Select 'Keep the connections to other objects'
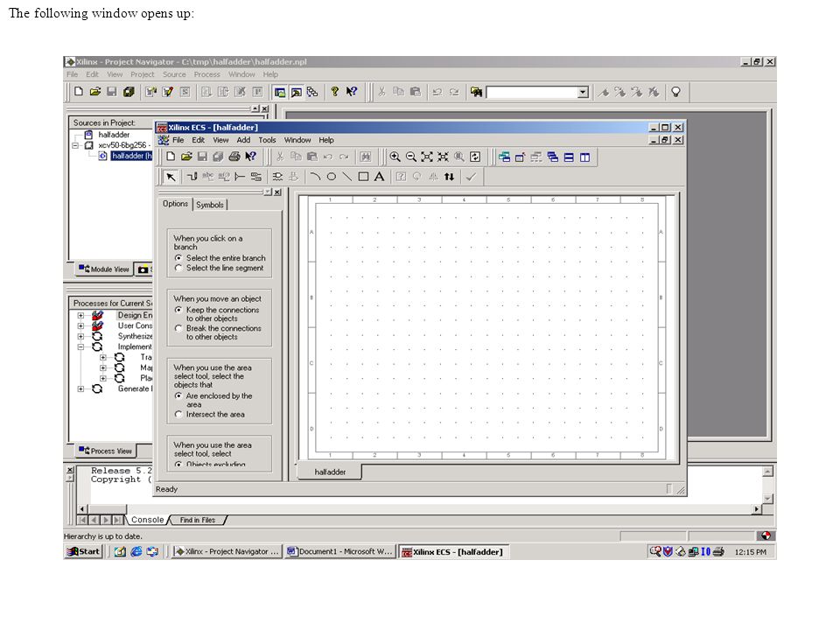The height and width of the screenshot is (630, 840). click(x=178, y=310)
